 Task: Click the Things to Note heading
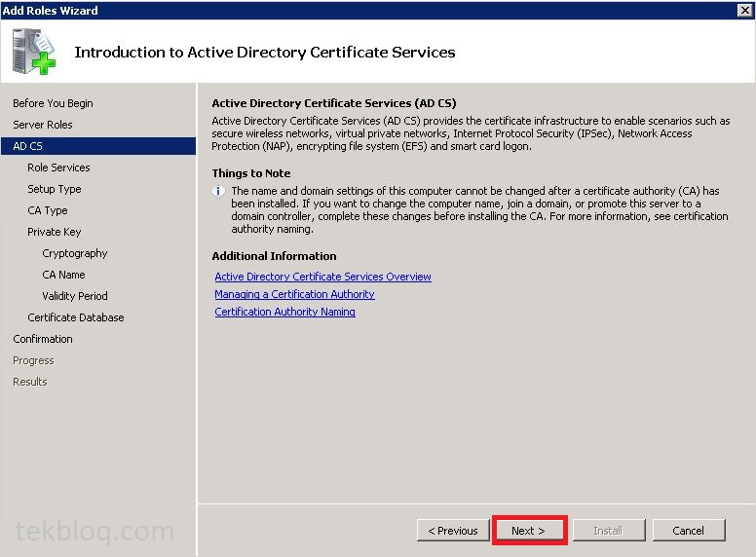(251, 173)
